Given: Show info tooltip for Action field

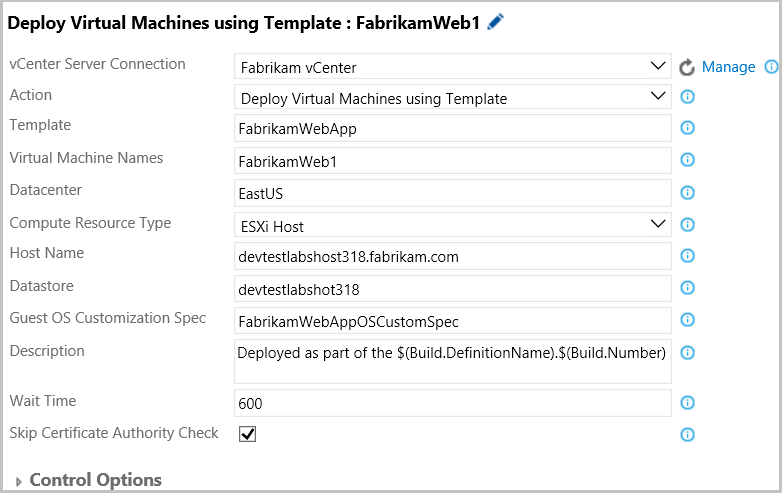Looking at the screenshot, I should (688, 97).
